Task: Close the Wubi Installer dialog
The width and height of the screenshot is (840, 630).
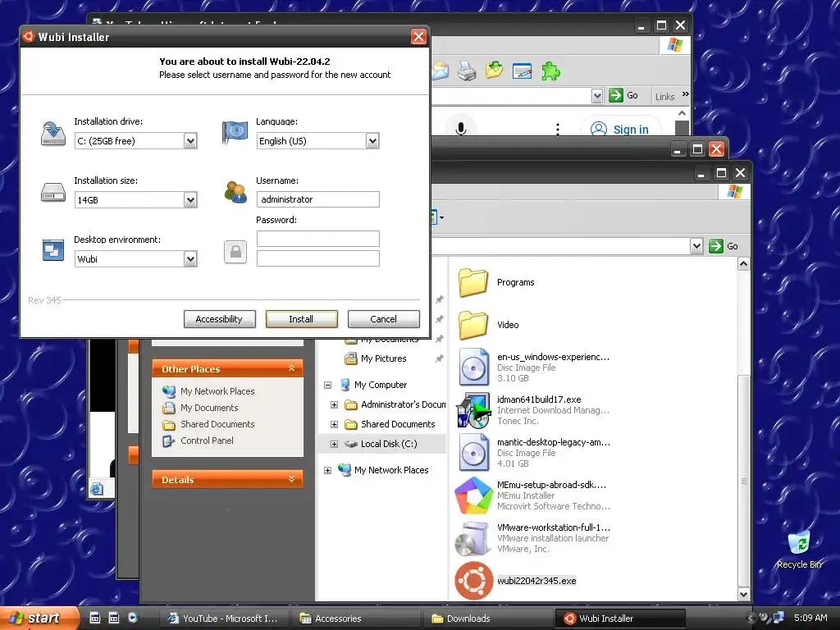Action: [418, 36]
